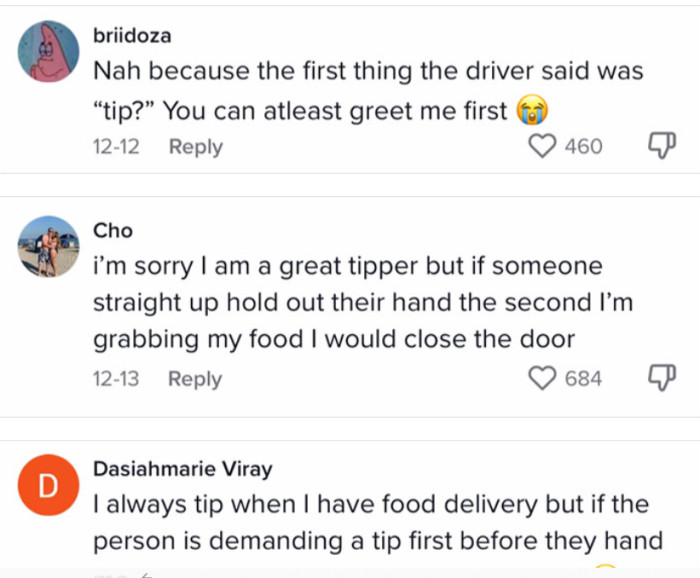The width and height of the screenshot is (700, 578).
Task: Click the 12-12 comment date
Action: click(x=116, y=147)
